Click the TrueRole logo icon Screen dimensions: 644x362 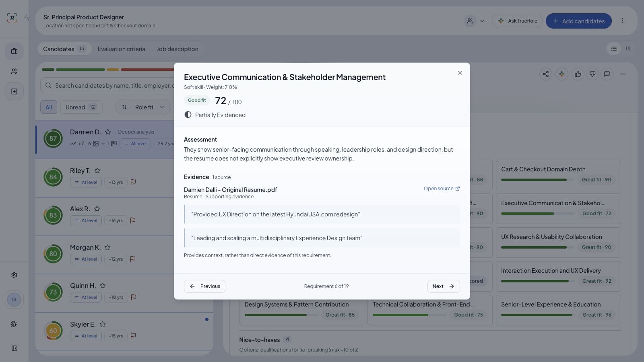(12, 17)
